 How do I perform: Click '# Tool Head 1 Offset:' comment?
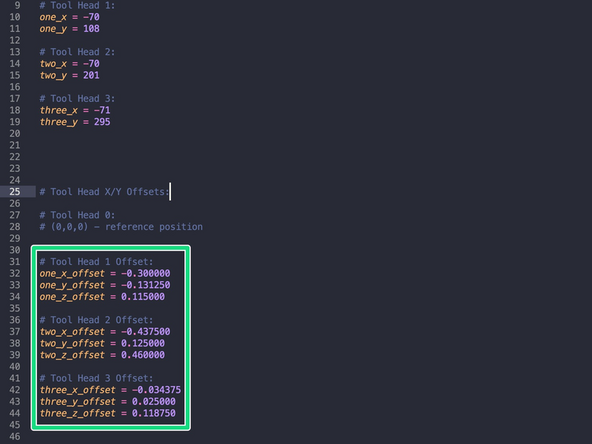[x=97, y=262]
